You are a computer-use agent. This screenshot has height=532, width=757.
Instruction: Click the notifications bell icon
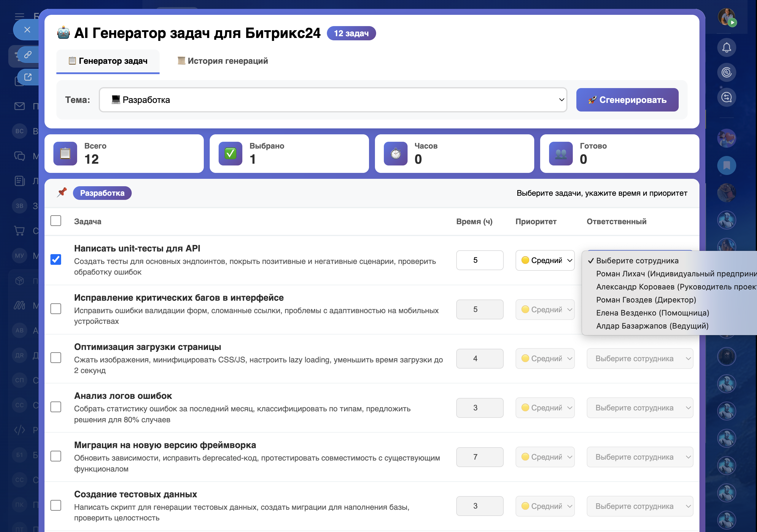[x=726, y=47]
